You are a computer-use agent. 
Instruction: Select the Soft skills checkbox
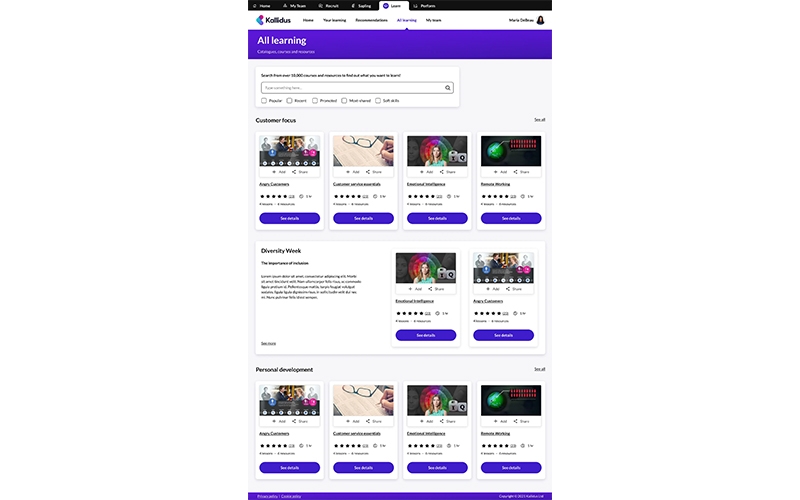tap(378, 101)
